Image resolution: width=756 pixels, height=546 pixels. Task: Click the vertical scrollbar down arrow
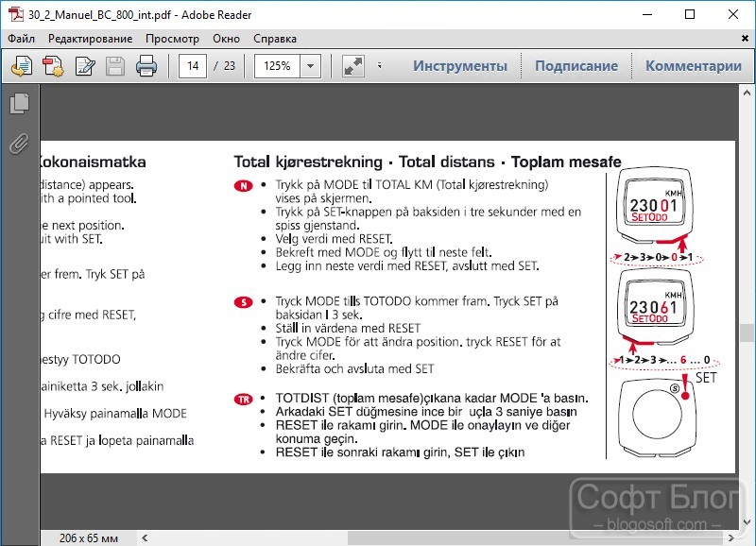[747, 521]
